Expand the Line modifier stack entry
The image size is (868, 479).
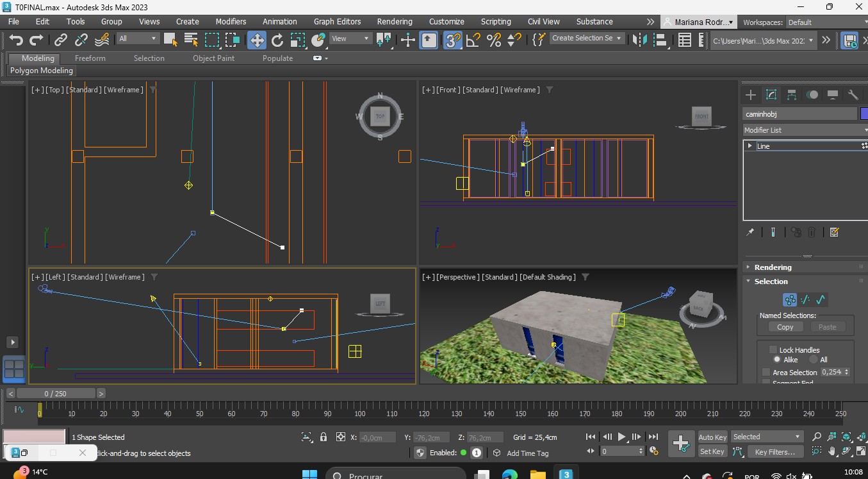click(750, 146)
